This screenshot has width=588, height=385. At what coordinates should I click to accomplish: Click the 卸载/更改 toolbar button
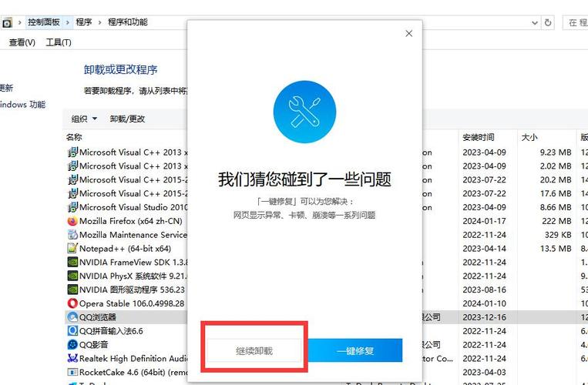click(127, 119)
